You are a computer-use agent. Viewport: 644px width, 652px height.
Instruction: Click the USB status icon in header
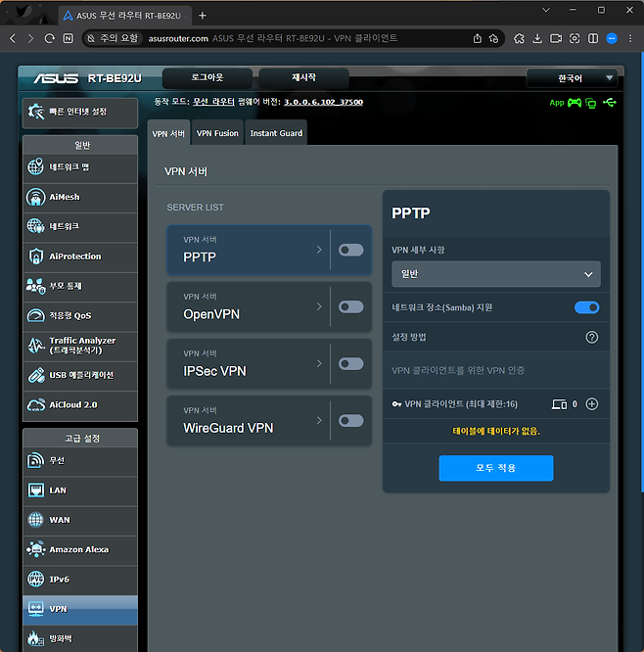611,102
